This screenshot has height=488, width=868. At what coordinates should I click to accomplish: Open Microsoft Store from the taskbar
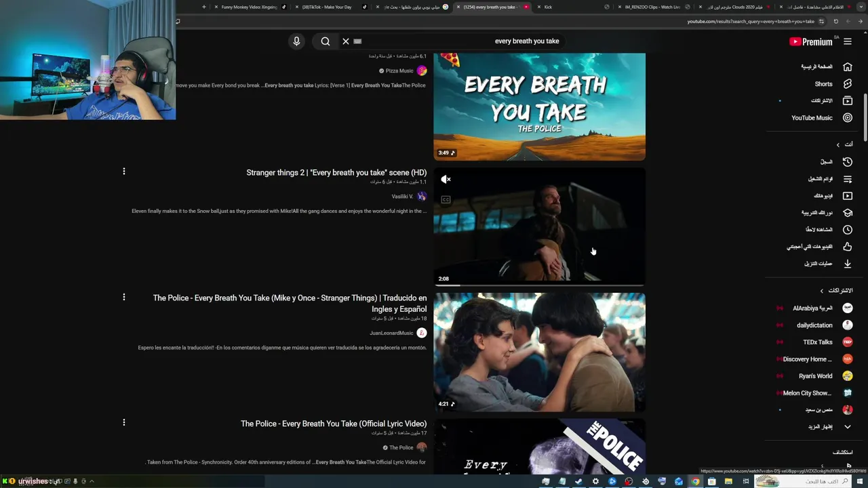(x=711, y=481)
